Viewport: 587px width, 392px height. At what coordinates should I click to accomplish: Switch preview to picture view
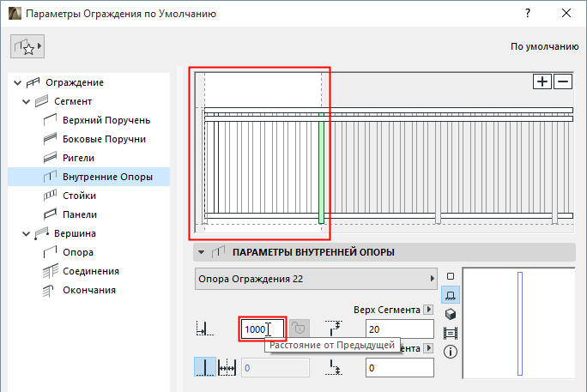[451, 333]
